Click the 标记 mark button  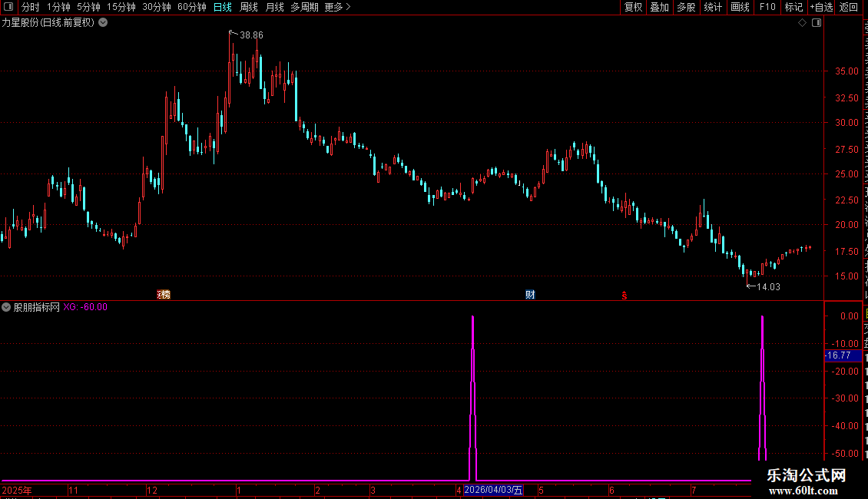[x=793, y=7]
